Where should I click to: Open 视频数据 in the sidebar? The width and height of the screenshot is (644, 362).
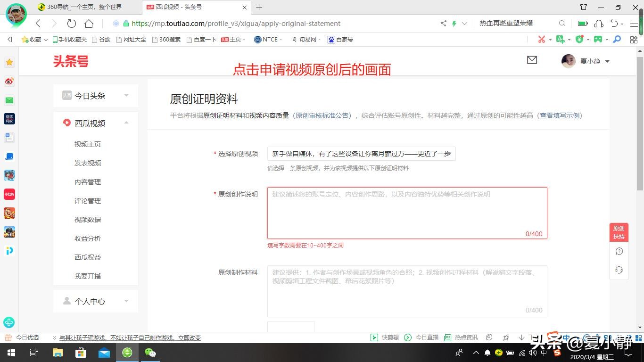pos(88,220)
